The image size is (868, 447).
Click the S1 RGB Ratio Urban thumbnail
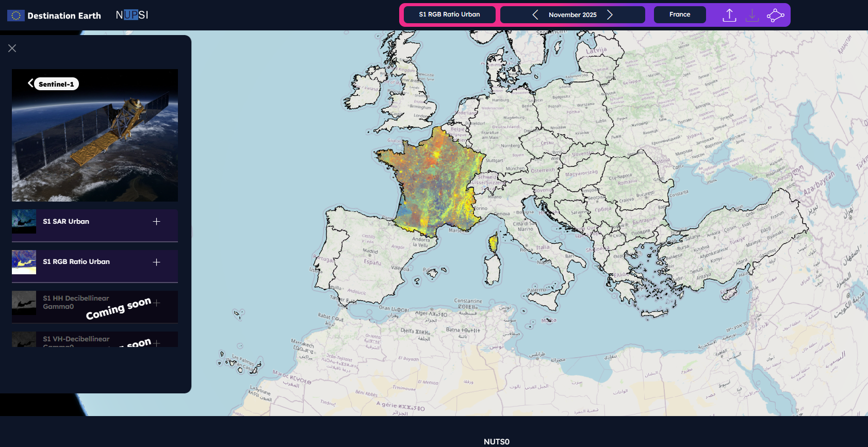tap(24, 262)
